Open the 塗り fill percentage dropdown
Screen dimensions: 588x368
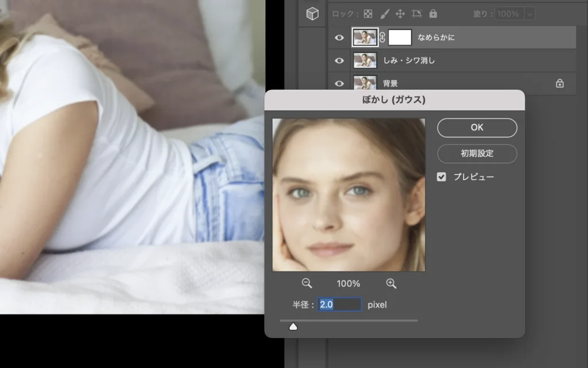[x=529, y=13]
